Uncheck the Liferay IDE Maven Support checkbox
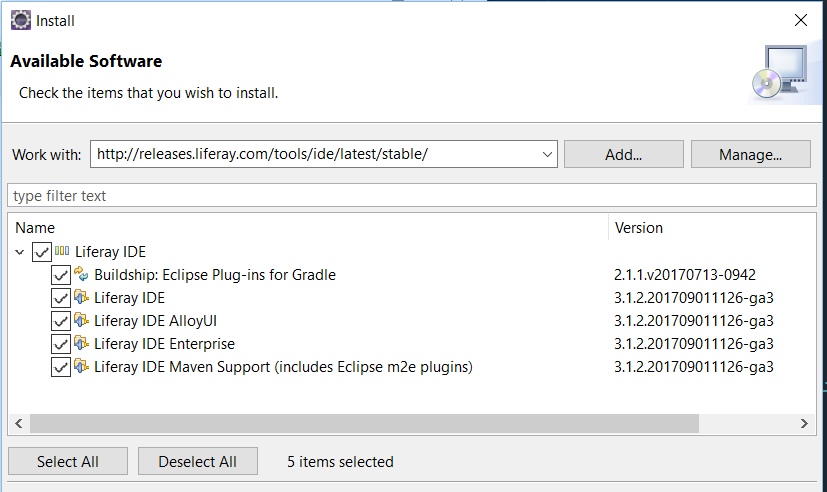Screen dimensions: 827x492 point(61,367)
